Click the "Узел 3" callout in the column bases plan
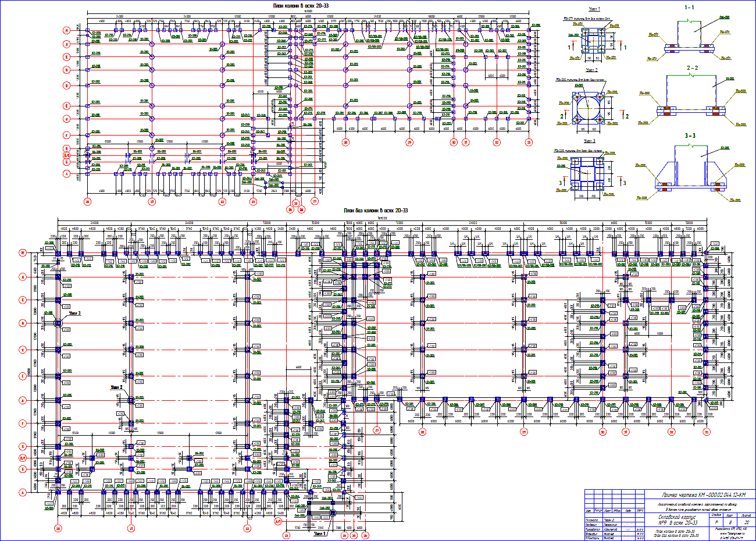This screenshot has height=541, width=756. click(74, 313)
